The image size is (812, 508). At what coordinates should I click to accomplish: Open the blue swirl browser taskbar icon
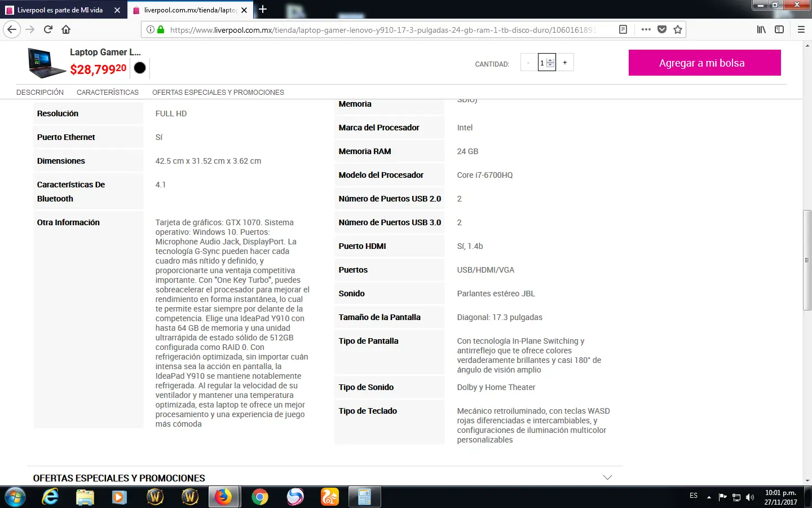[295, 497]
